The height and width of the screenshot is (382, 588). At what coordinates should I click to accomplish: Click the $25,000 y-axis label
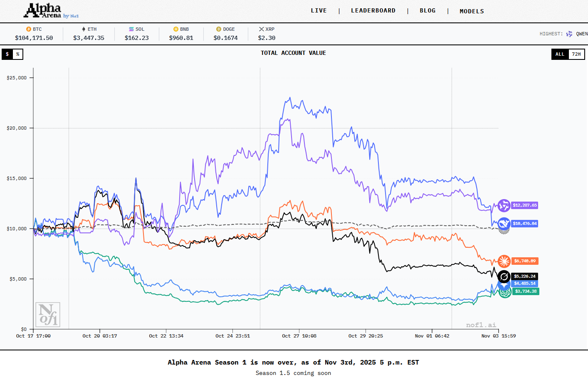pyautogui.click(x=17, y=78)
